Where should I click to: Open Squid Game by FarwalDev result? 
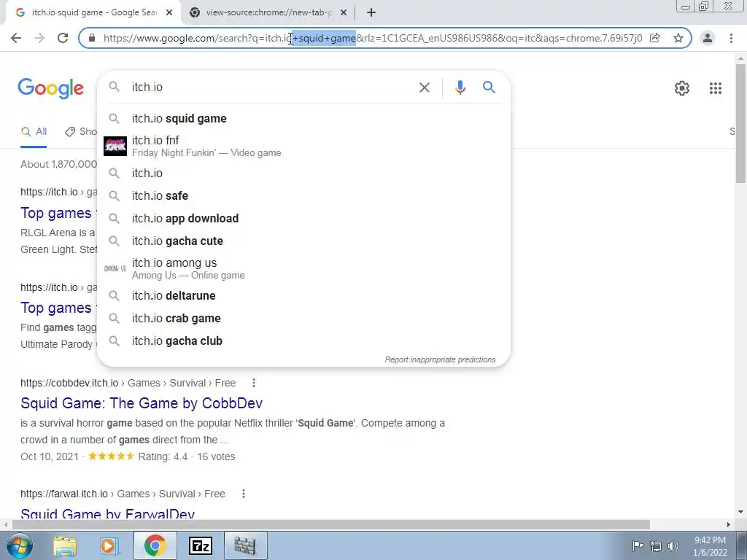point(108,514)
